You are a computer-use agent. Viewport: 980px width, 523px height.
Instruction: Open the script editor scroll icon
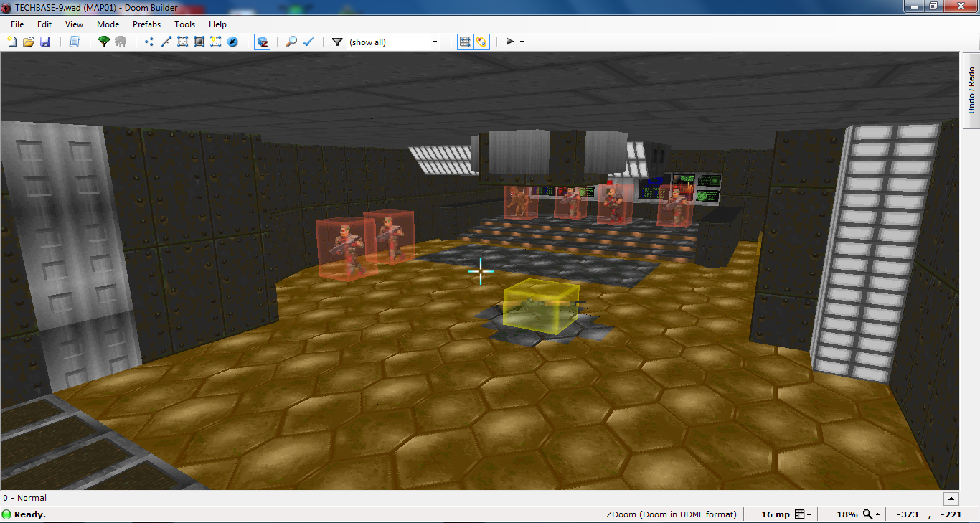pos(74,42)
